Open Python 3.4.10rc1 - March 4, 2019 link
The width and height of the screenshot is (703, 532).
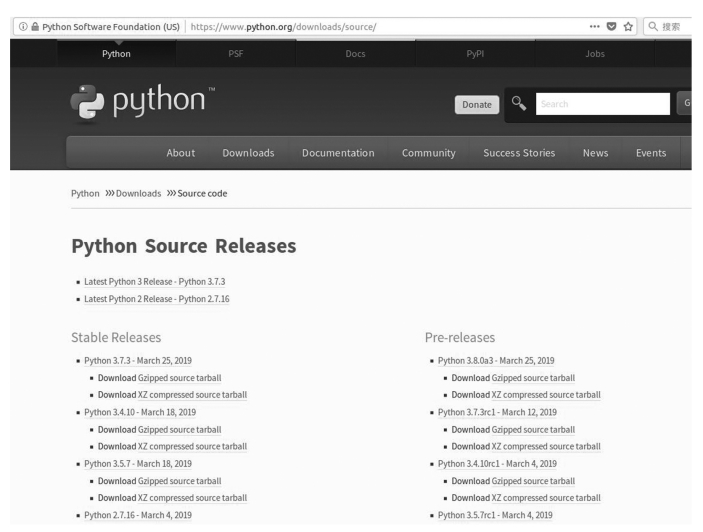click(497, 464)
